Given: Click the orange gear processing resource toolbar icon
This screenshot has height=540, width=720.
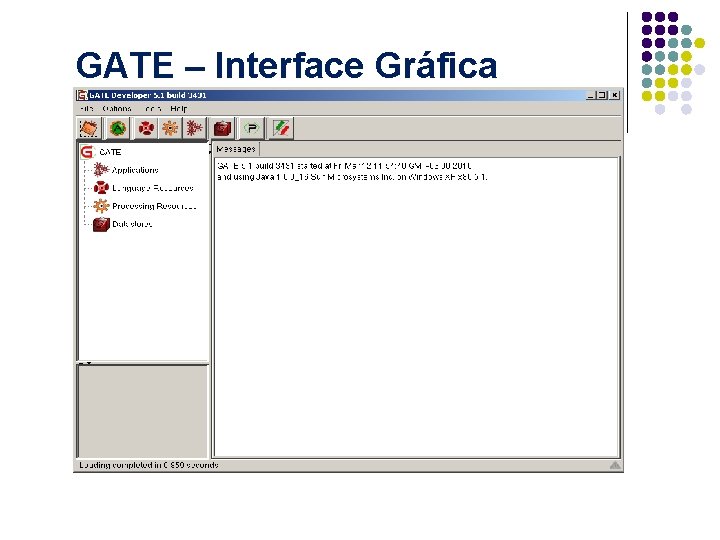Looking at the screenshot, I should 170,128.
